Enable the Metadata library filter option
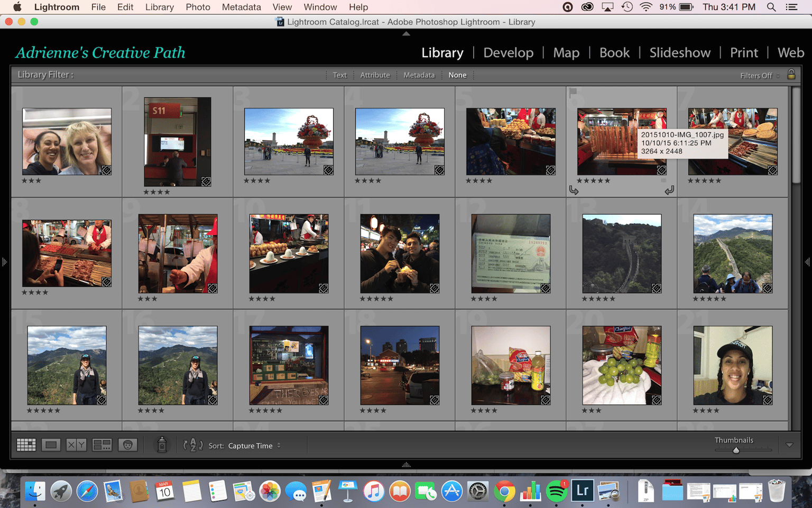Image resolution: width=812 pixels, height=508 pixels. [x=419, y=75]
